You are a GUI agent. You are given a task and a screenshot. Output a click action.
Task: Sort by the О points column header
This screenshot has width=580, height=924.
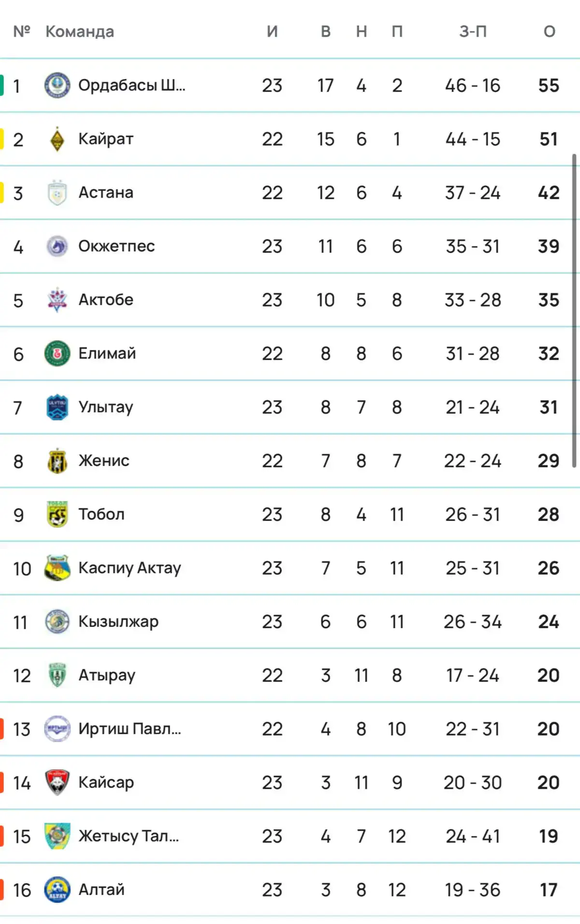pos(549,31)
